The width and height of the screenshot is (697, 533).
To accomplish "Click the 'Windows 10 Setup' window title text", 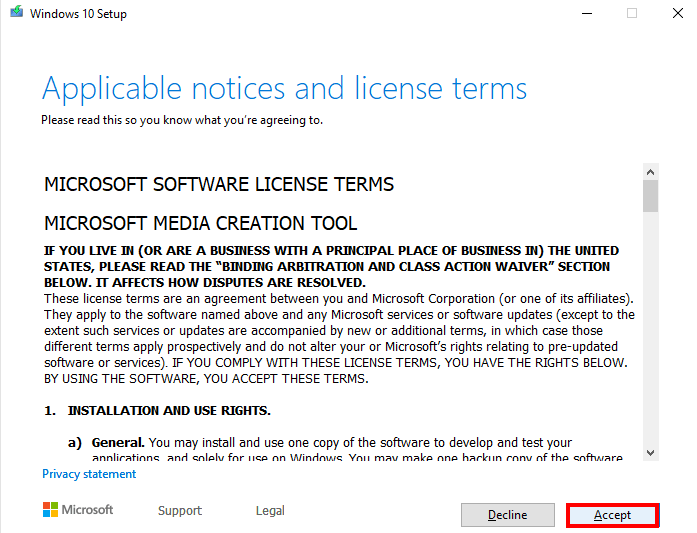I will (x=78, y=14).
